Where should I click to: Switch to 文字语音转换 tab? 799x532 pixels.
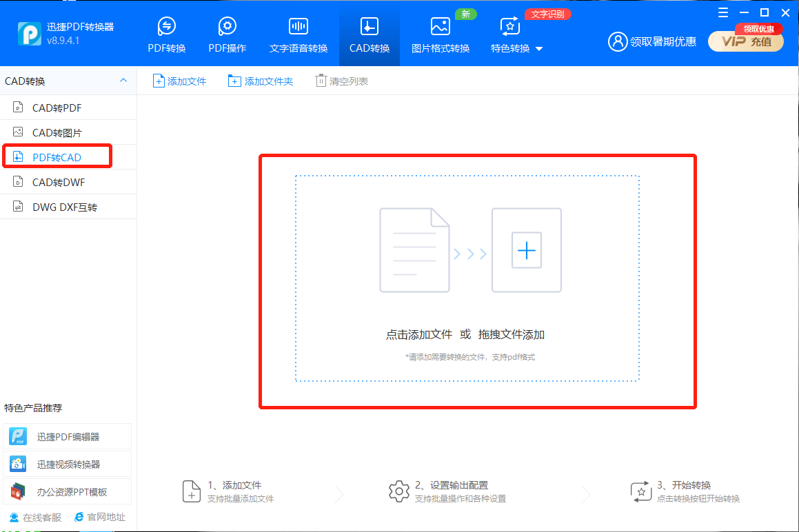pyautogui.click(x=298, y=34)
